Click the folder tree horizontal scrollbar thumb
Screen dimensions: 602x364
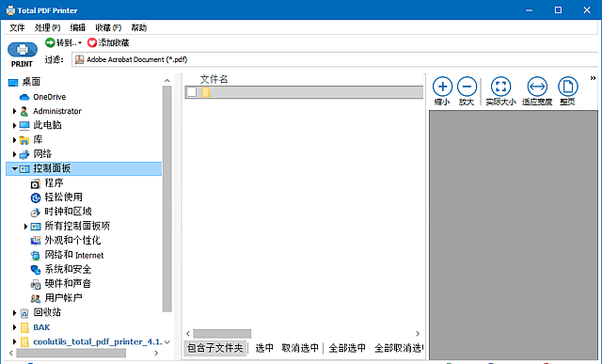pyautogui.click(x=71, y=353)
